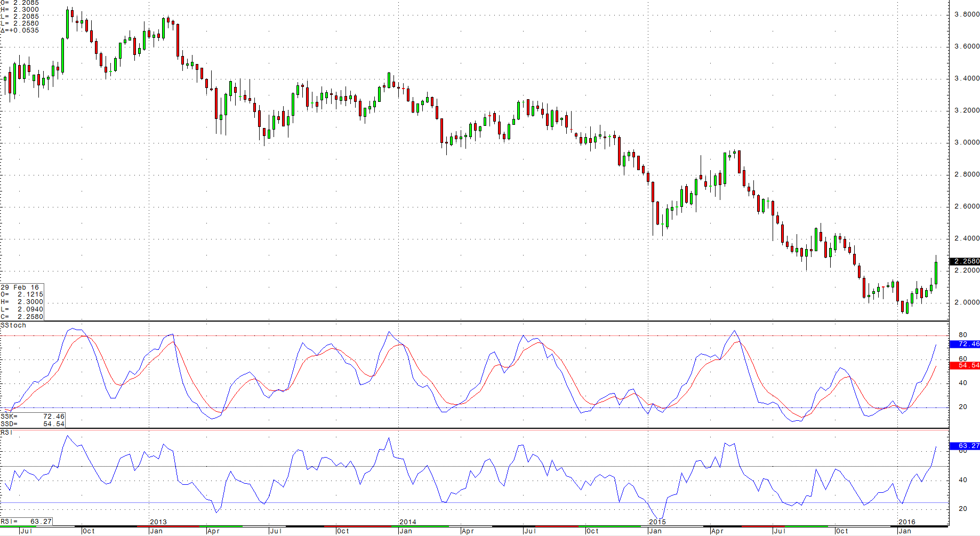The image size is (980, 536).
Task: Click the L= 2.0940 low value
Action: 22,309
